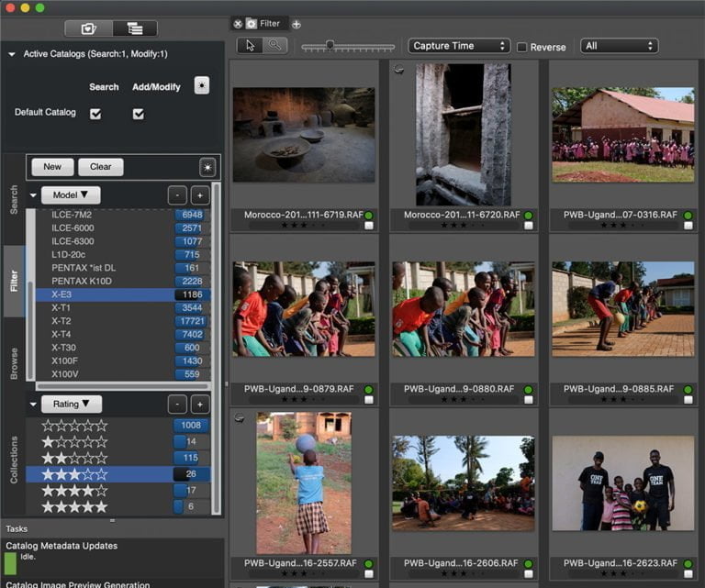Image resolution: width=705 pixels, height=588 pixels.
Task: Click the minus button in Model filter
Action: (177, 195)
